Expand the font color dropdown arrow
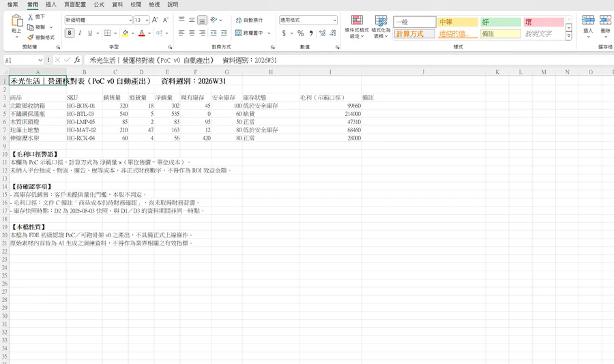This screenshot has height=364, width=614. 149,33
